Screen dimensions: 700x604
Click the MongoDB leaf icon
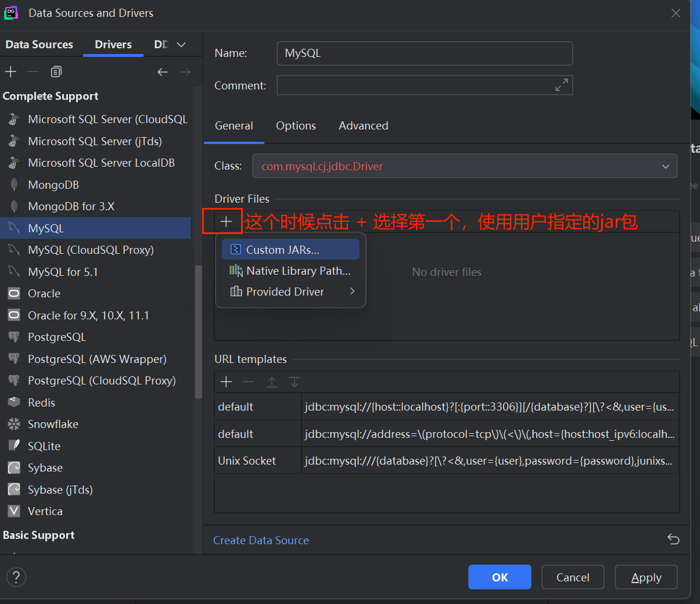pos(14,185)
